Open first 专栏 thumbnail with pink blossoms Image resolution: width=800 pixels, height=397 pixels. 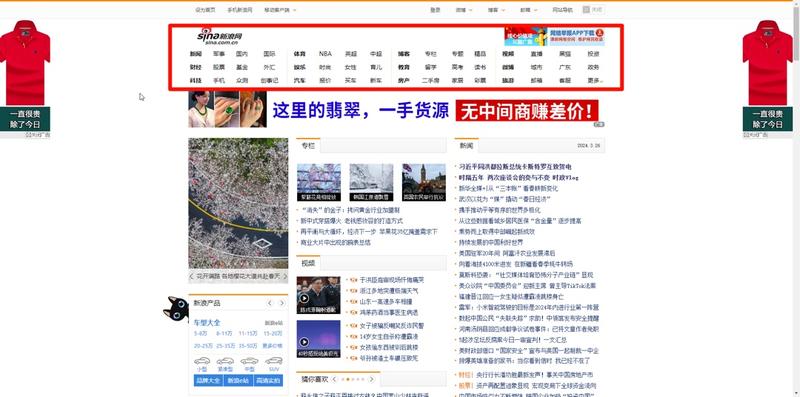click(318, 182)
